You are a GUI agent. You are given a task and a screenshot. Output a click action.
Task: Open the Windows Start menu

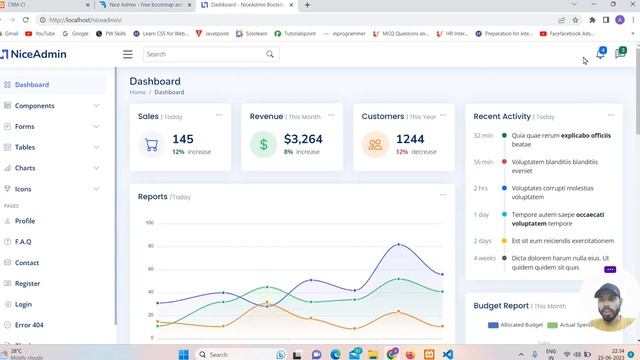point(184,354)
